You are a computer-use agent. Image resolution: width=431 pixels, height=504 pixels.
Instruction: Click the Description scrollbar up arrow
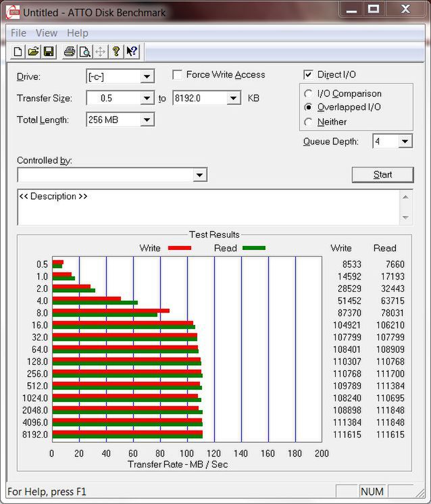point(405,197)
